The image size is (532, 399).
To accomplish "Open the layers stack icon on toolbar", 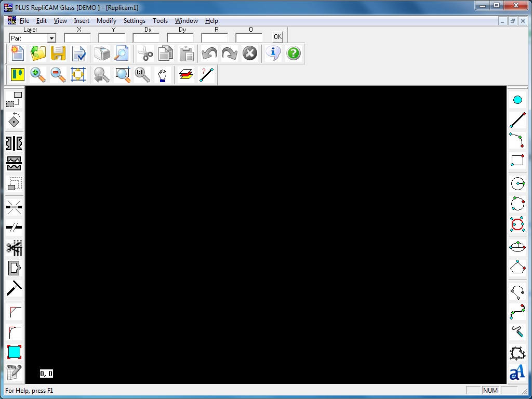I will point(185,75).
